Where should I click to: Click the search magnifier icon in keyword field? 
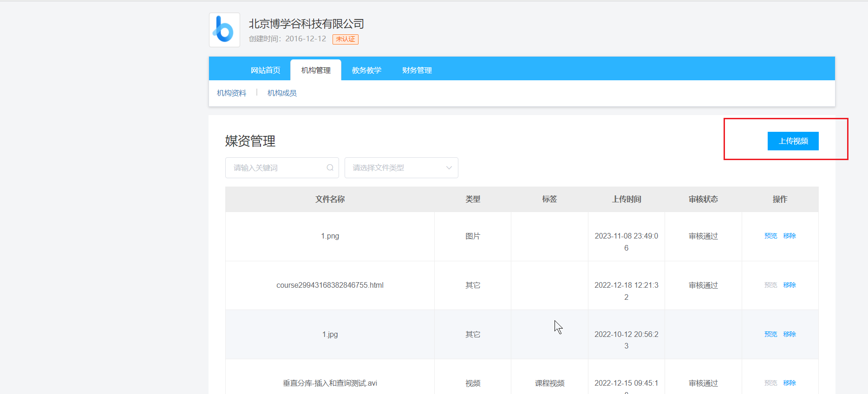pyautogui.click(x=330, y=168)
